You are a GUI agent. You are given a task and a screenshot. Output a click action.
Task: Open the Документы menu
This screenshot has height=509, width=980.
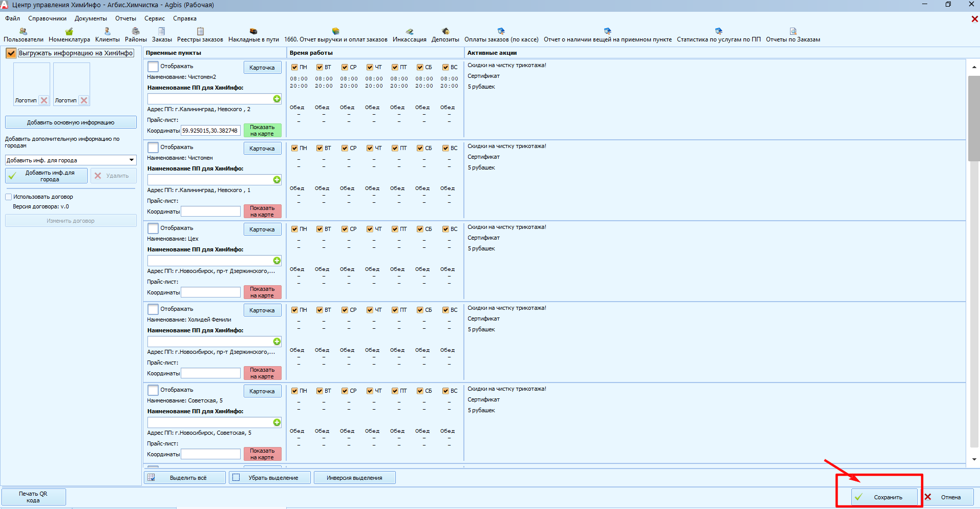[x=91, y=18]
